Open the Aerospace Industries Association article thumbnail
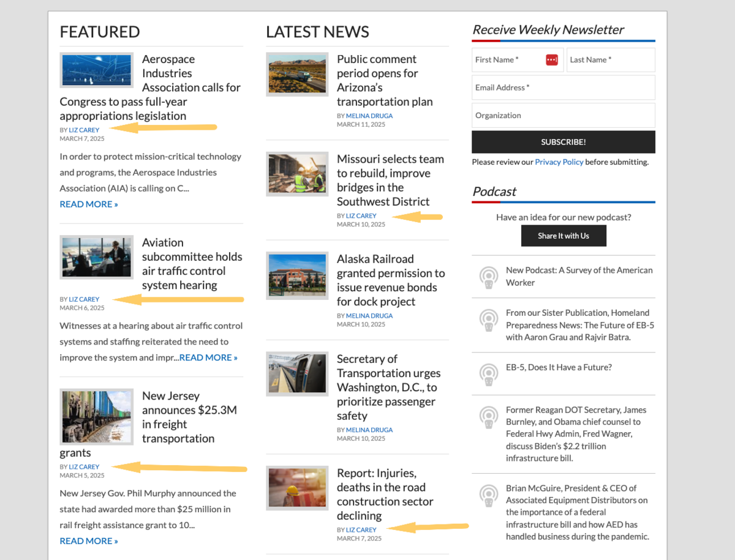The width and height of the screenshot is (735, 560). coord(96,70)
